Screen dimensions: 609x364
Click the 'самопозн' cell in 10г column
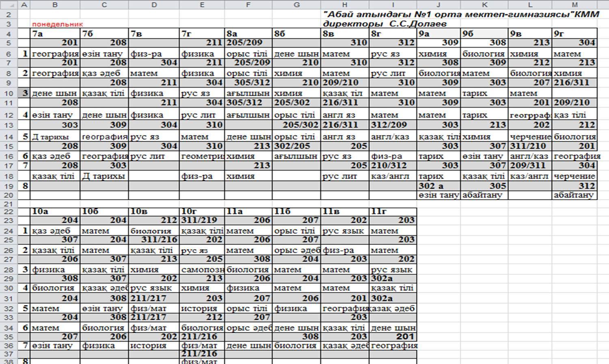(x=202, y=269)
